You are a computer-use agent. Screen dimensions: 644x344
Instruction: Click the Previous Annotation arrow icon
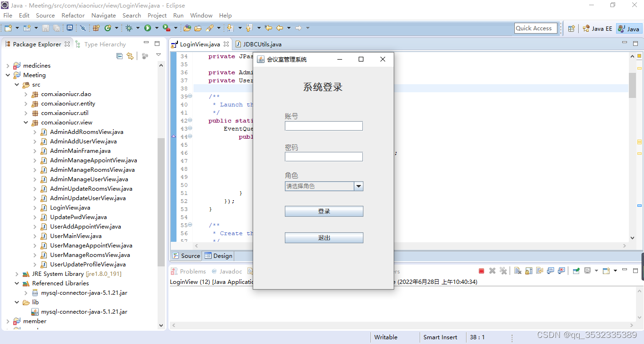[x=249, y=28]
